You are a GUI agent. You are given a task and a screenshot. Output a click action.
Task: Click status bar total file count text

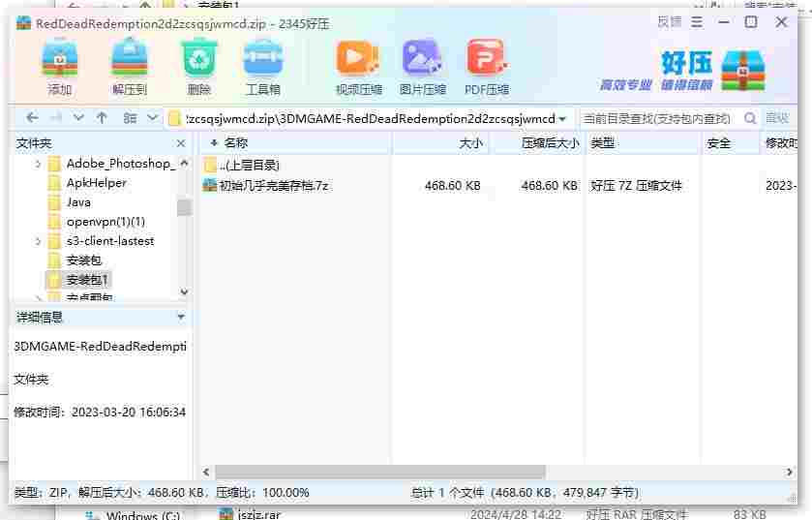525,493
